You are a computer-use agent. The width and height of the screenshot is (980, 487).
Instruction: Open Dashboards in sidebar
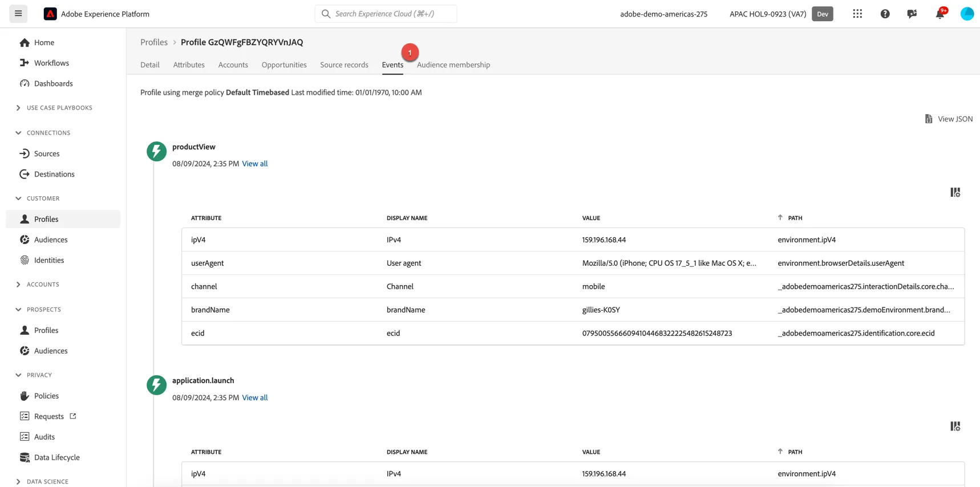(53, 83)
